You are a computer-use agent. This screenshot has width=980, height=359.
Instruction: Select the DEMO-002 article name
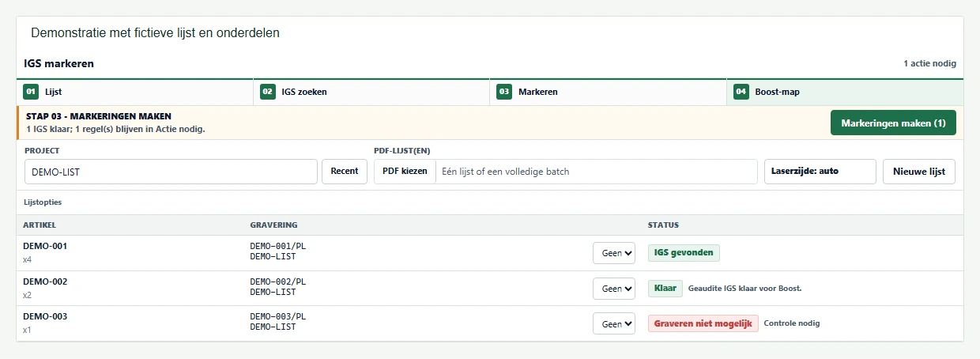[x=45, y=282]
